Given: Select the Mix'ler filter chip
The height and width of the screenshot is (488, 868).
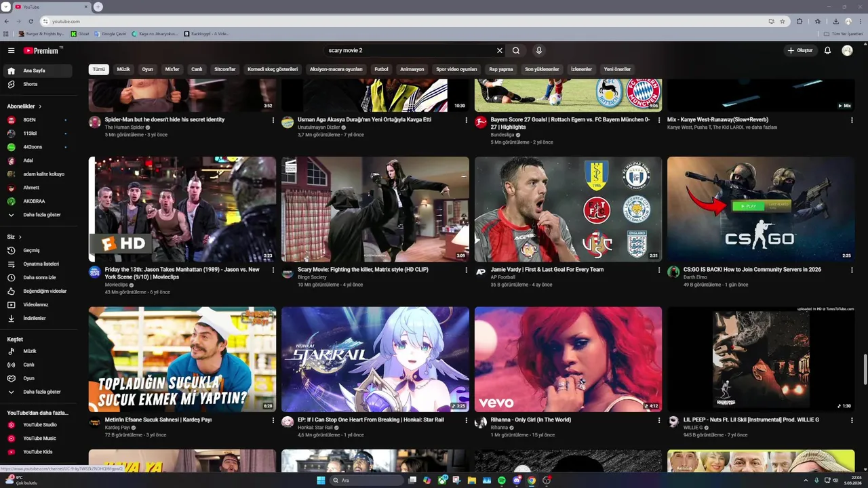Looking at the screenshot, I should 172,69.
